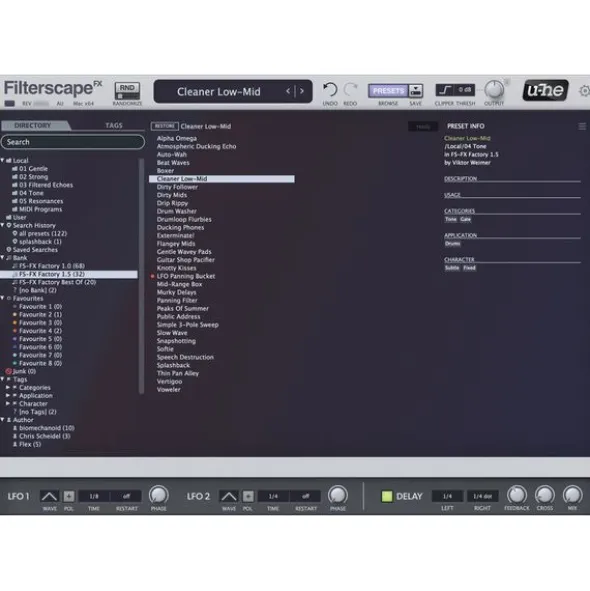Click the PRESETS browse button

coord(388,91)
